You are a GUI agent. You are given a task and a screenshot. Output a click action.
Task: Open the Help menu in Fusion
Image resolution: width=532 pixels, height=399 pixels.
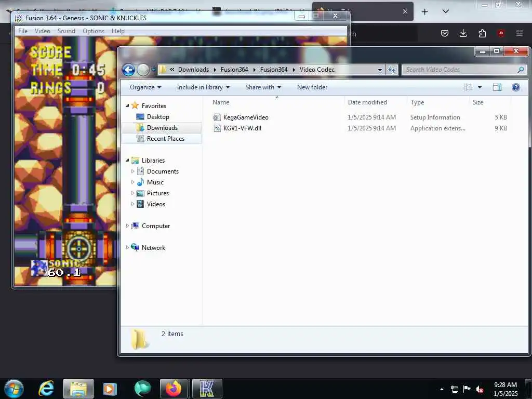[118, 31]
